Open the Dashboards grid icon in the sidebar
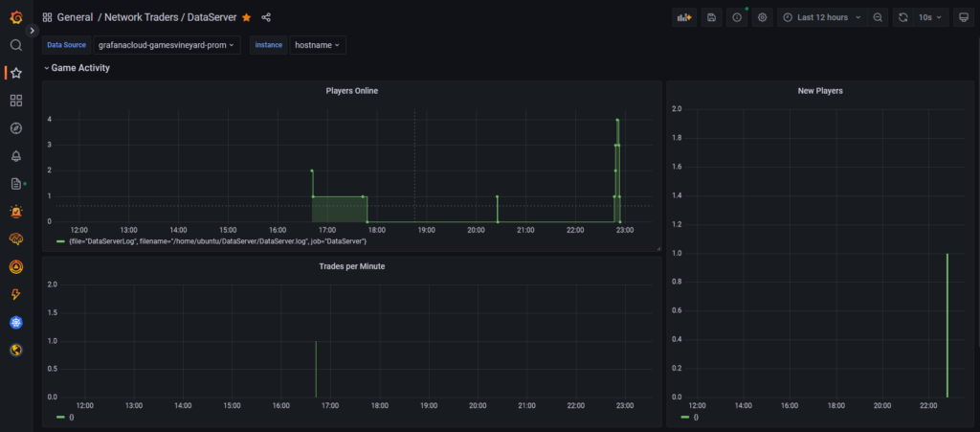Screen dimensions: 980x432 [x=16, y=101]
